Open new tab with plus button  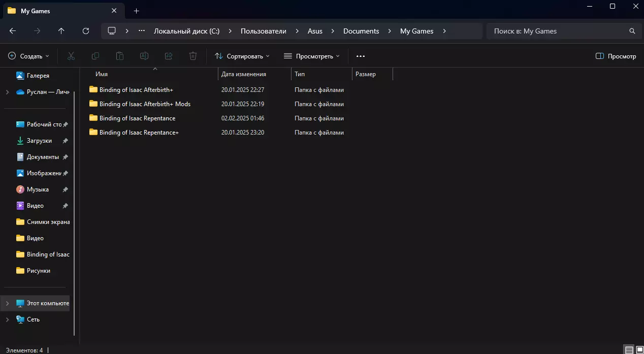click(136, 11)
